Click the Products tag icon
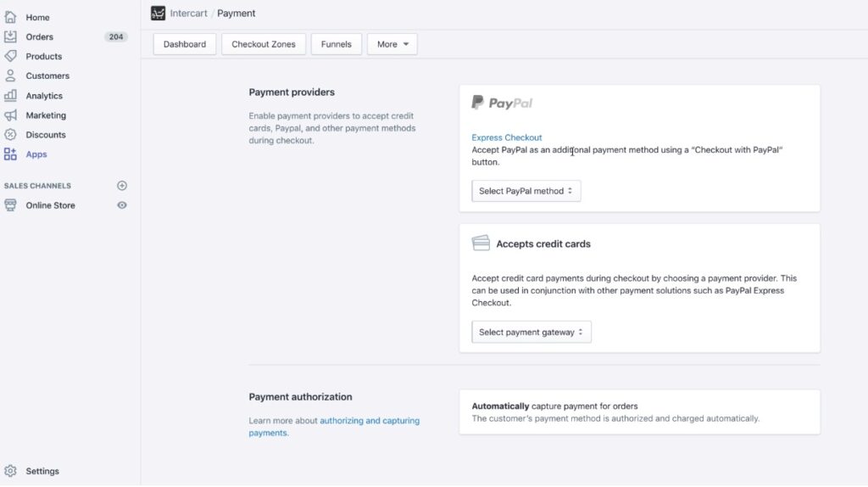Image resolution: width=868 pixels, height=487 pixels. (10, 56)
